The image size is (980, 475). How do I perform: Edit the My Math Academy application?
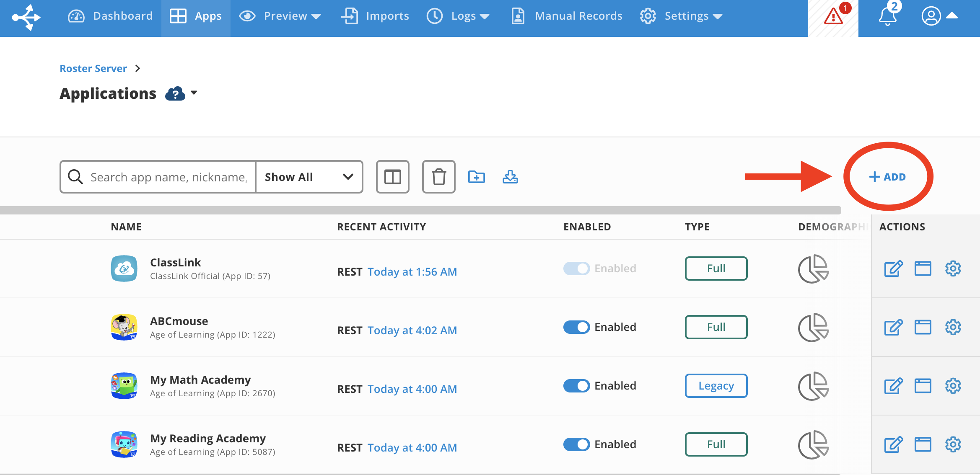click(x=893, y=386)
